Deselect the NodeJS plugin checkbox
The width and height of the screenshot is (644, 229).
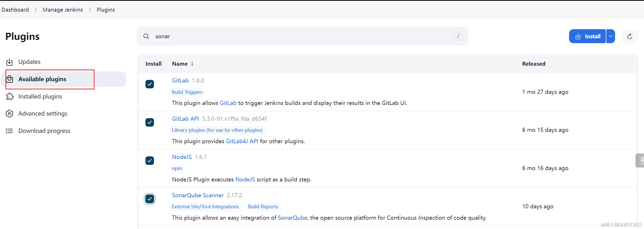click(x=150, y=161)
